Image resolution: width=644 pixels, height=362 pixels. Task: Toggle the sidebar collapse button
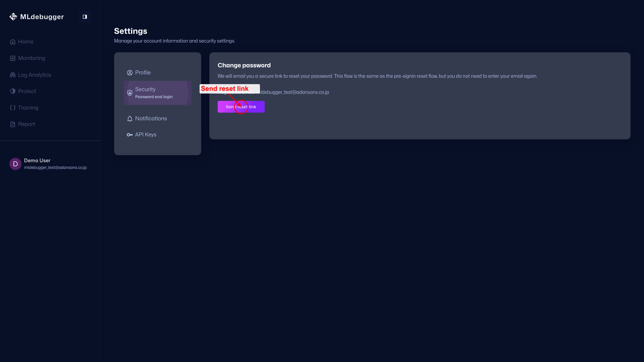[85, 17]
